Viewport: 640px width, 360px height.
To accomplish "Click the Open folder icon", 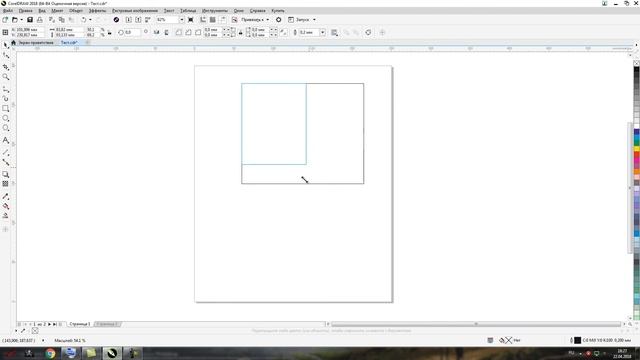I will [15, 20].
